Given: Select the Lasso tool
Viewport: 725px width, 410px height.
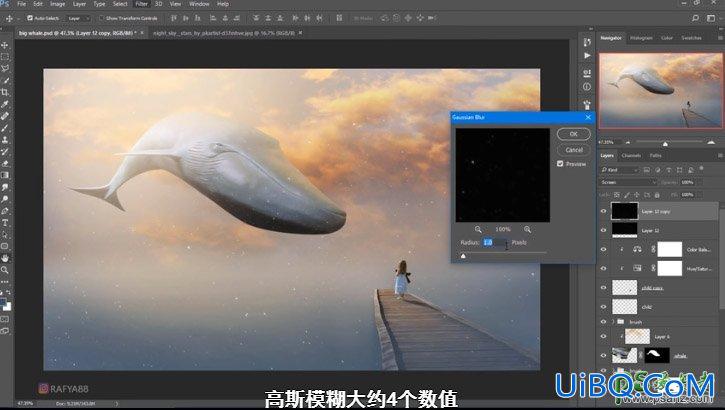Looking at the screenshot, I should tap(5, 68).
